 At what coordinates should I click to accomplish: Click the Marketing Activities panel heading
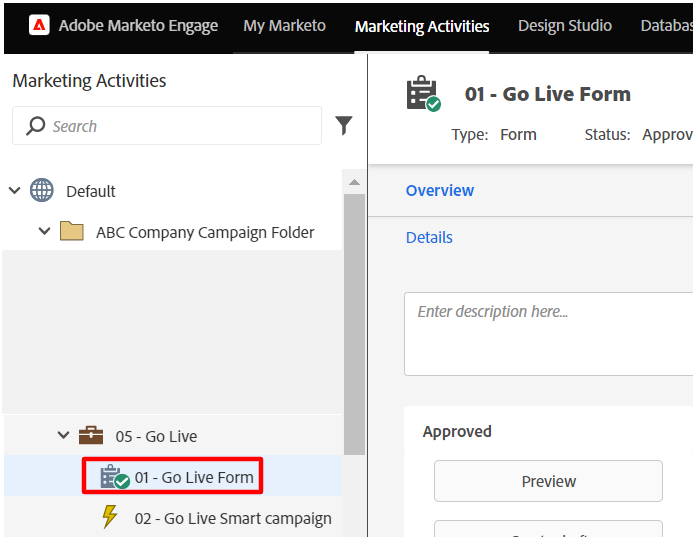[x=89, y=81]
